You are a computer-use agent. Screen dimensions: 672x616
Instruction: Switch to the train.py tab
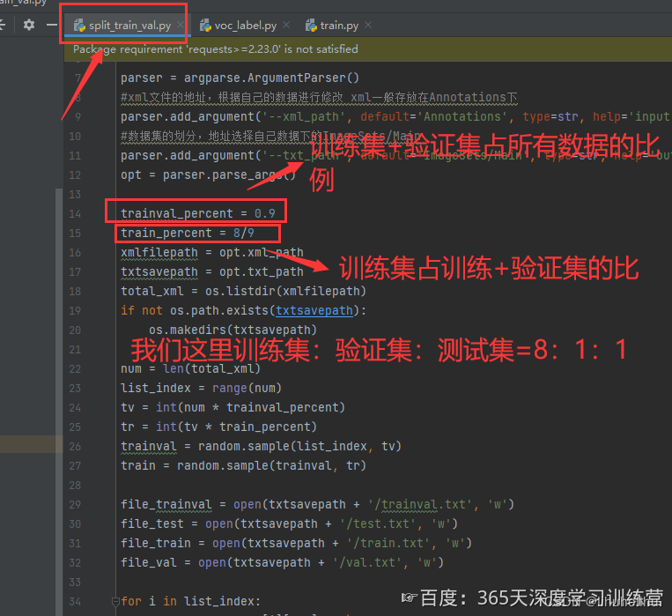click(x=338, y=26)
